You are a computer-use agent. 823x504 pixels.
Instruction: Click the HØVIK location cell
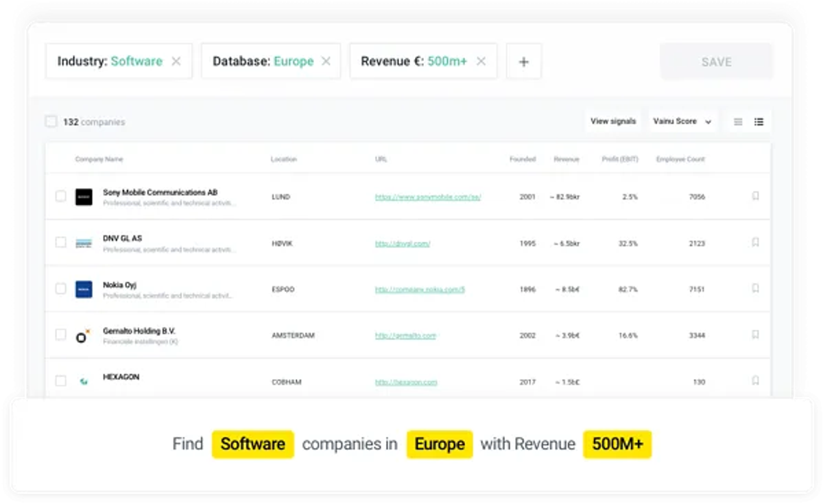click(x=282, y=243)
